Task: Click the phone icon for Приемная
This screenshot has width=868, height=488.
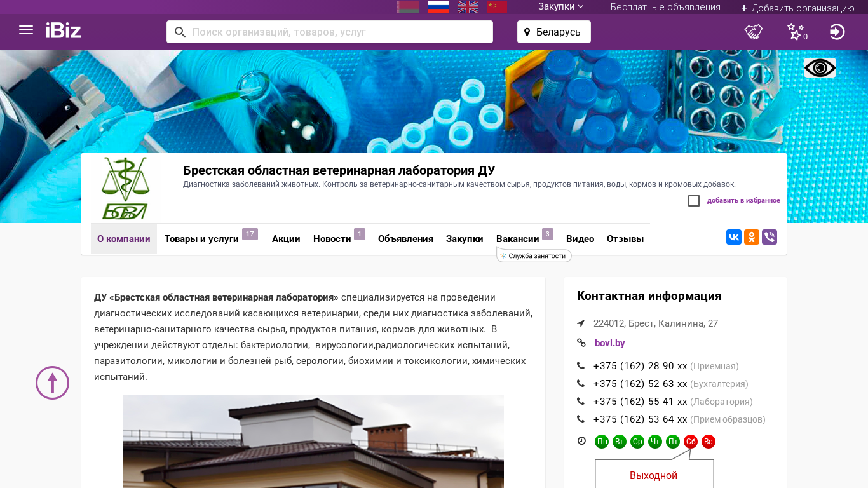Action: click(581, 366)
